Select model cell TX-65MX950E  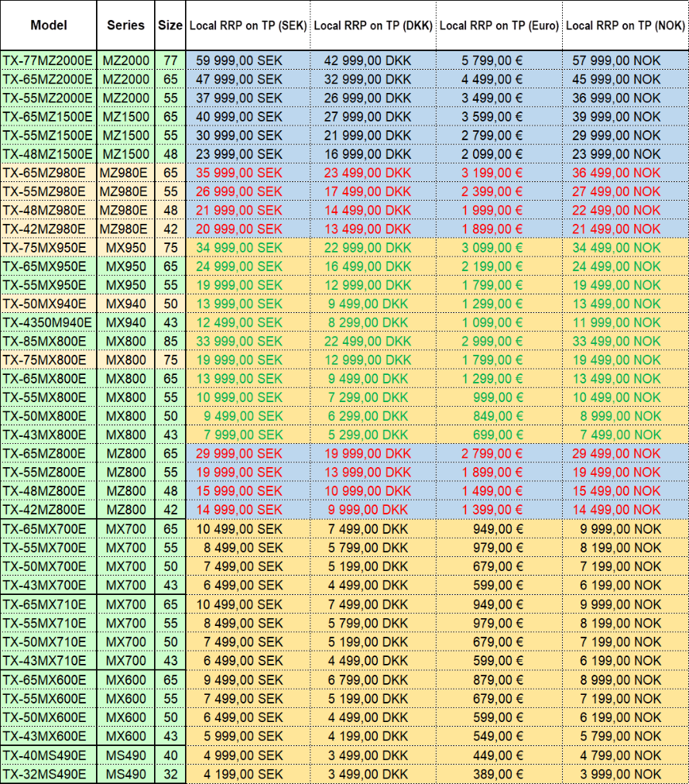[x=49, y=266]
